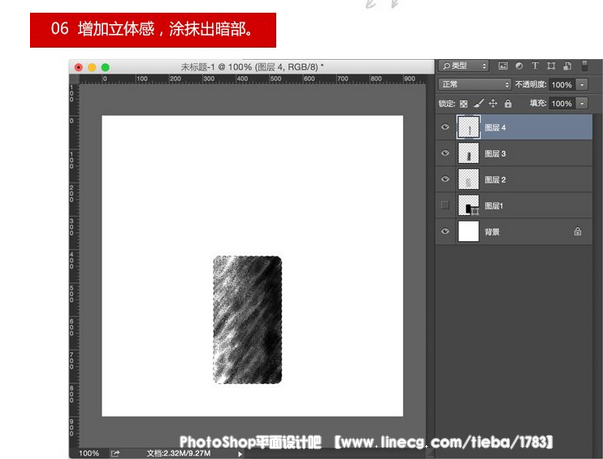Toggle visibility of 图层 3
603x459 pixels.
pyautogui.click(x=445, y=153)
